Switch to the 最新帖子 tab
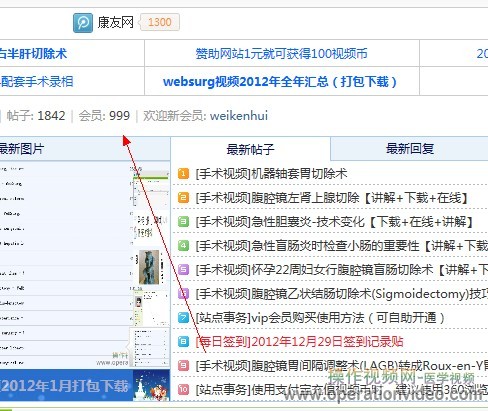This screenshot has height=411, width=488. point(250,149)
